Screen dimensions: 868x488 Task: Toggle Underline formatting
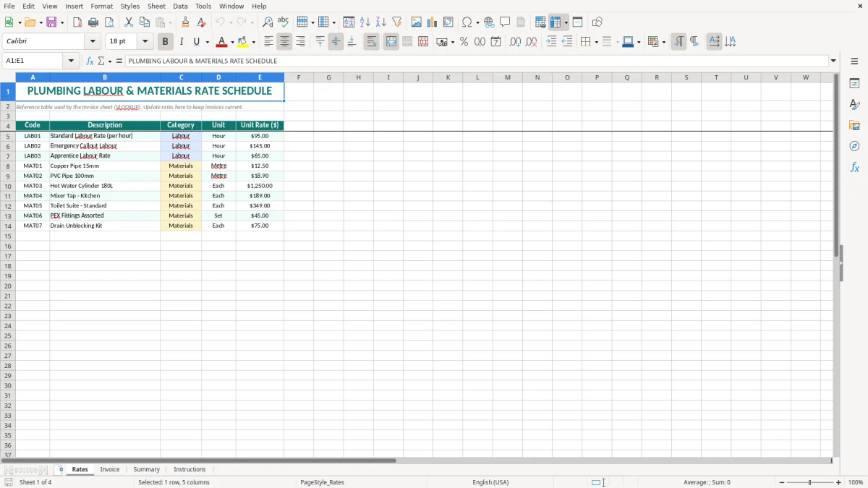(x=196, y=42)
